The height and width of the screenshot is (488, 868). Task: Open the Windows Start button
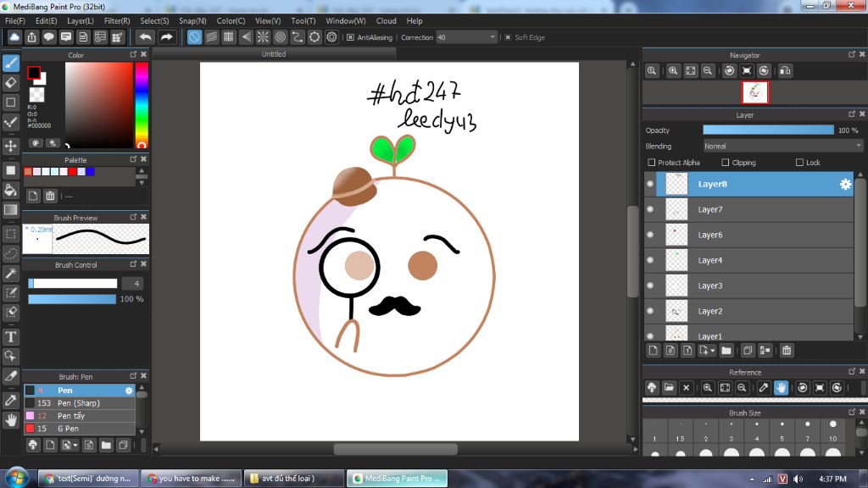pos(17,478)
